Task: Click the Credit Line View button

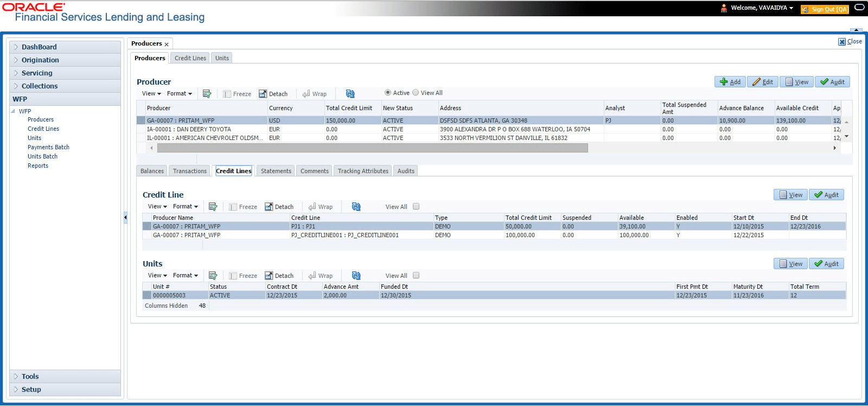Action: coord(791,195)
